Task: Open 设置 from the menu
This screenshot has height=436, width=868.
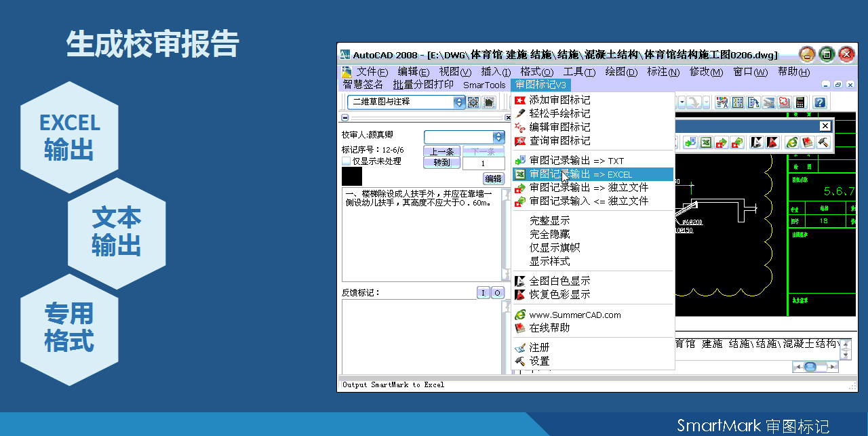Action: click(x=593, y=361)
